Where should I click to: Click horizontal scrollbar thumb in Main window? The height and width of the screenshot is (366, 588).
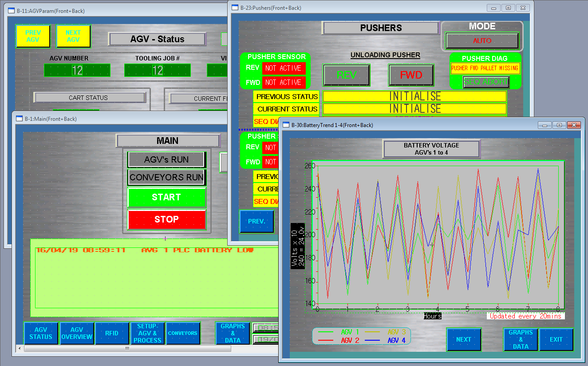(127, 349)
